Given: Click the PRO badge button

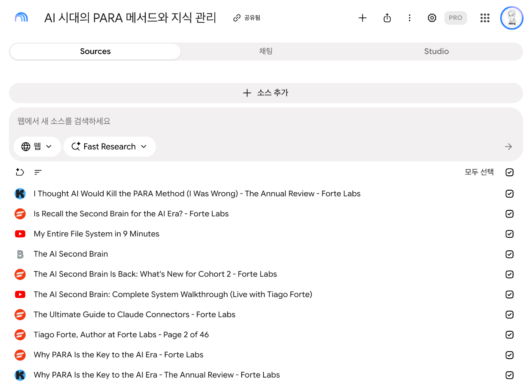Looking at the screenshot, I should pyautogui.click(x=456, y=18).
